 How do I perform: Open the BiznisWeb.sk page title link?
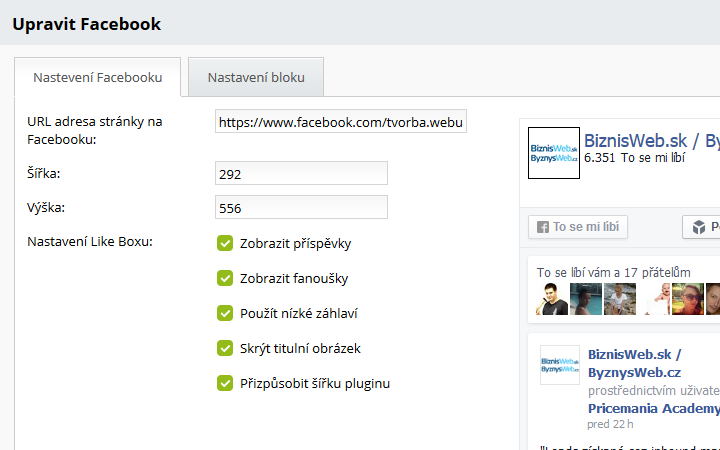click(652, 141)
